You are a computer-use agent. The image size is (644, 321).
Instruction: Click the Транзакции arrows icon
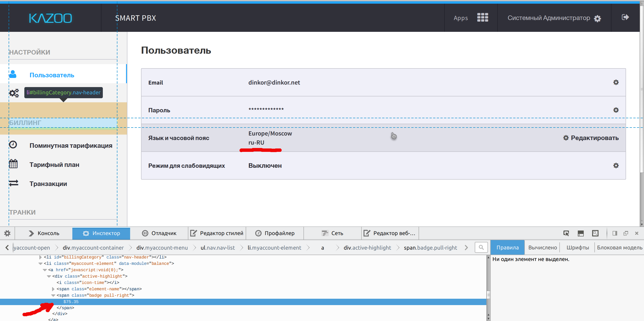13,183
